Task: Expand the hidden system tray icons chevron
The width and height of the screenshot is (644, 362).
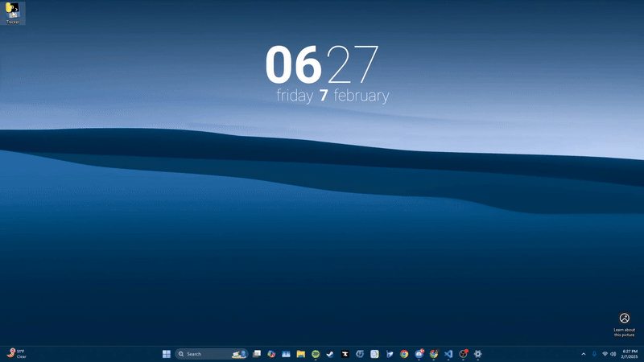Action: pyautogui.click(x=583, y=354)
